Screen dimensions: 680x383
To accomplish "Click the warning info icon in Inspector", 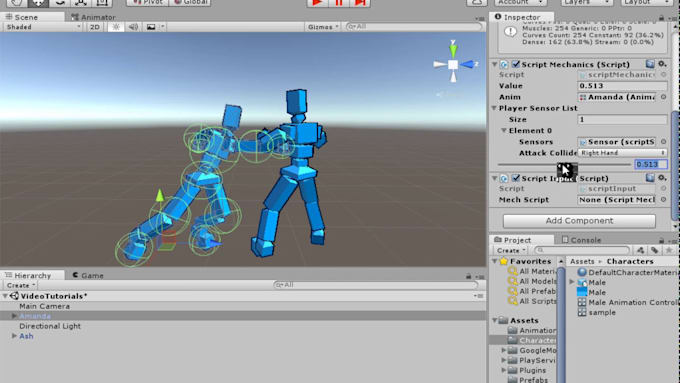I will [x=510, y=32].
